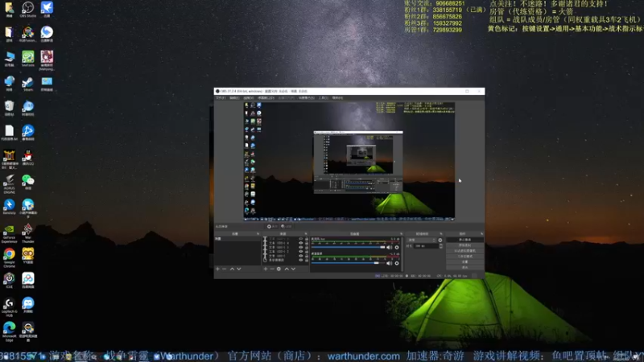Pop out the Controls dock panel

pyautogui.click(x=481, y=234)
